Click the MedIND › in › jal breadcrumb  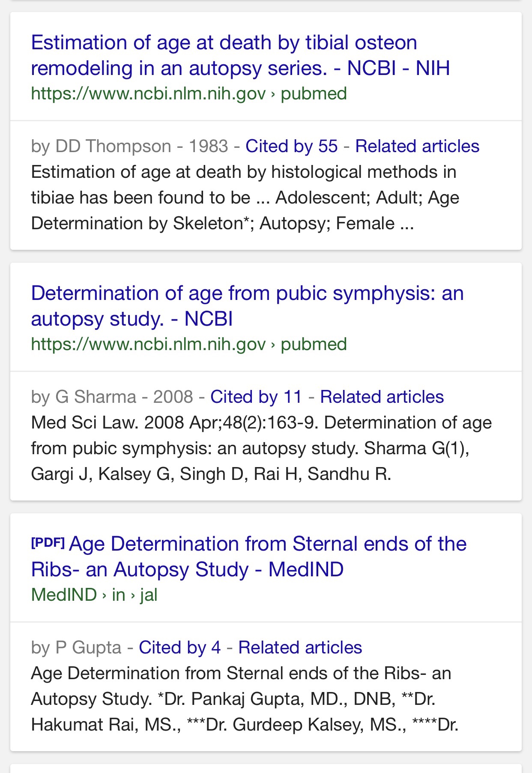94,595
